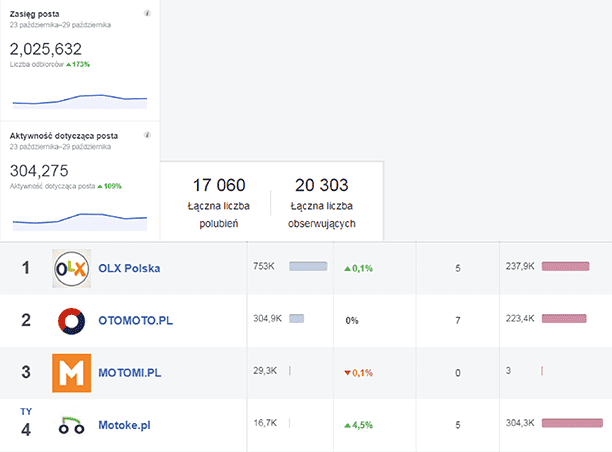Click the 17 060 total likes figure
Screen dimensions: 612x452
pos(219,185)
